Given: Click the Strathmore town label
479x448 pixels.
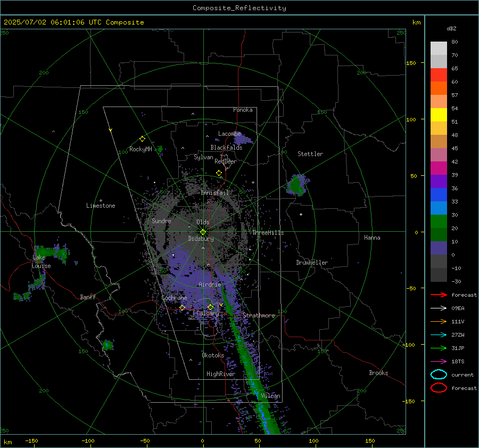Looking at the screenshot, I should (x=259, y=315).
